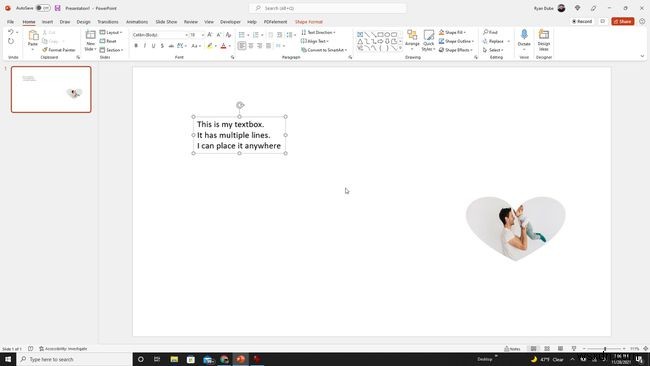The height and width of the screenshot is (366, 650).
Task: Switch to the Transitions tab
Action: point(108,22)
